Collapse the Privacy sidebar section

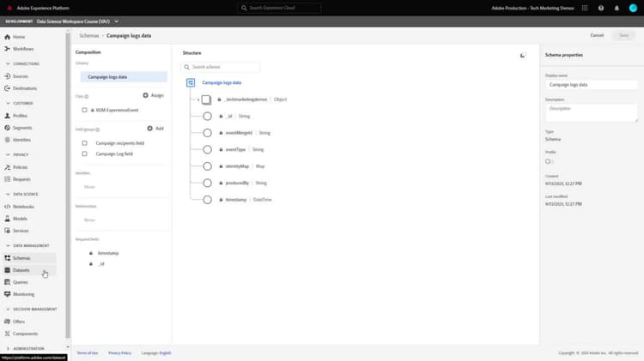8,154
